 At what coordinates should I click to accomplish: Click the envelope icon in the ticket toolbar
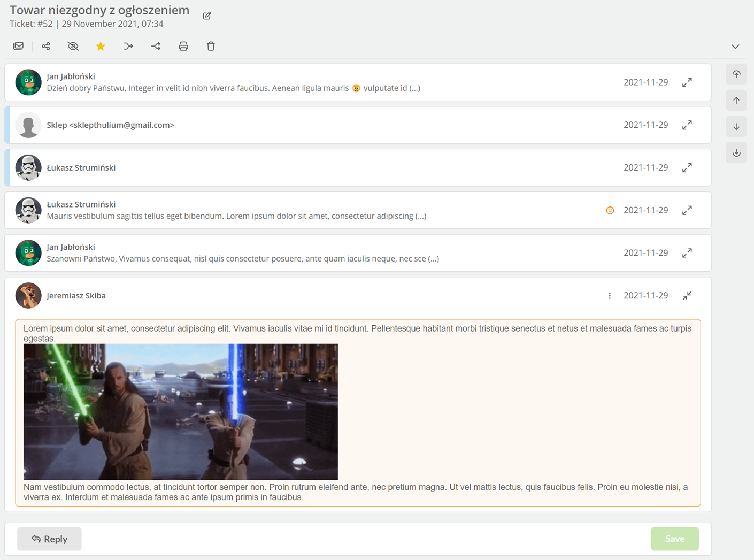[x=18, y=46]
